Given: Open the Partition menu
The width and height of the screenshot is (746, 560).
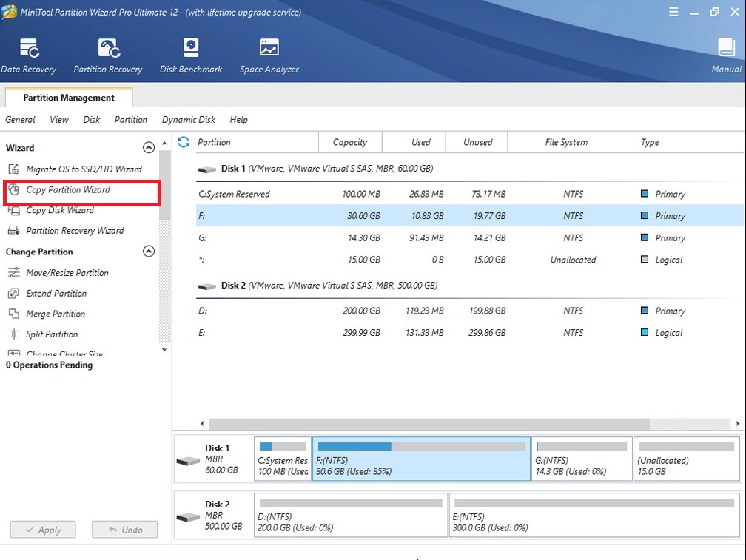Looking at the screenshot, I should (x=131, y=120).
